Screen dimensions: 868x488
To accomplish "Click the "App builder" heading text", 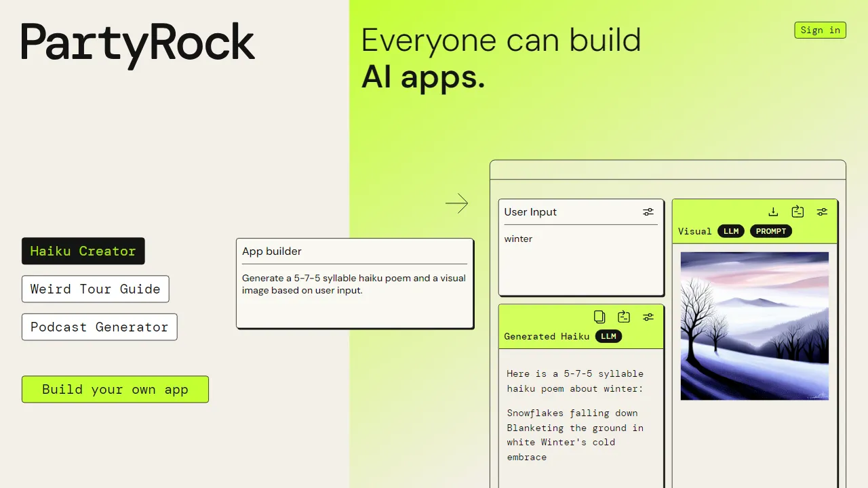I will 272,251.
